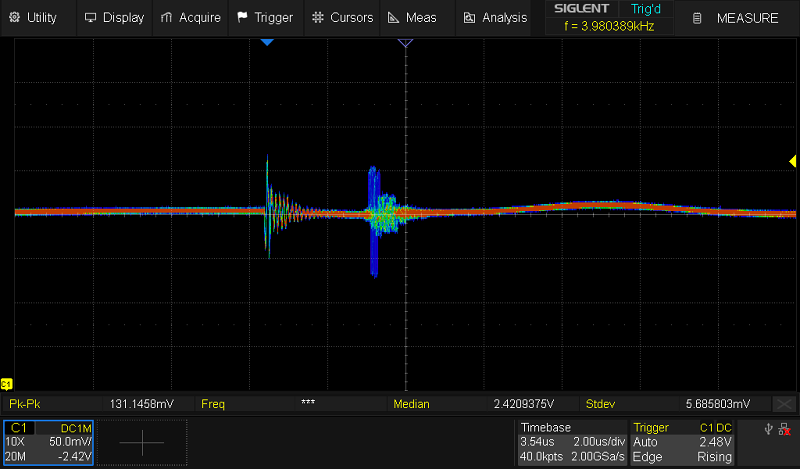The image size is (800, 469).
Task: Open the Acquire menu
Action: [x=190, y=17]
